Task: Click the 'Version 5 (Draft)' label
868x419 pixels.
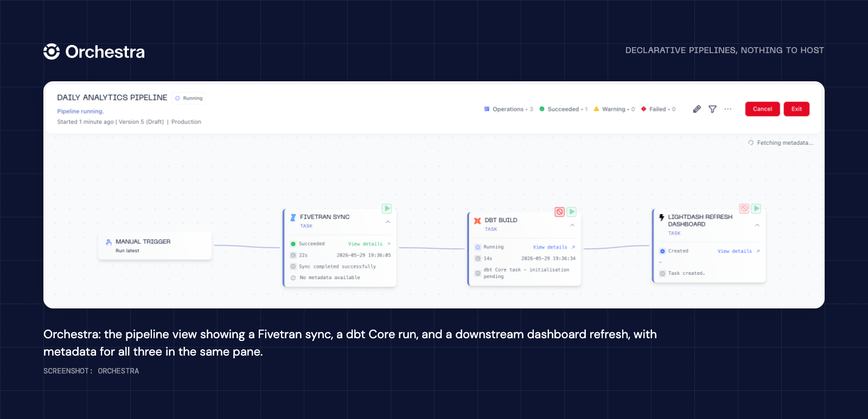Action: [141, 122]
